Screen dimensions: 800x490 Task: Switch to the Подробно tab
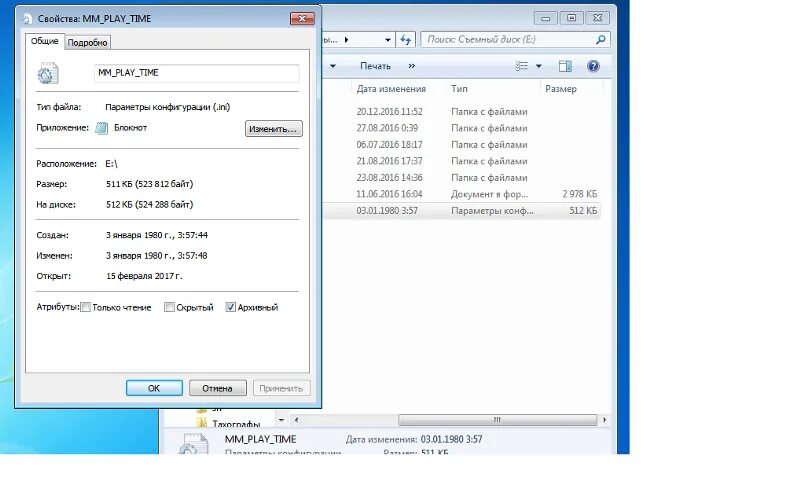(x=87, y=42)
